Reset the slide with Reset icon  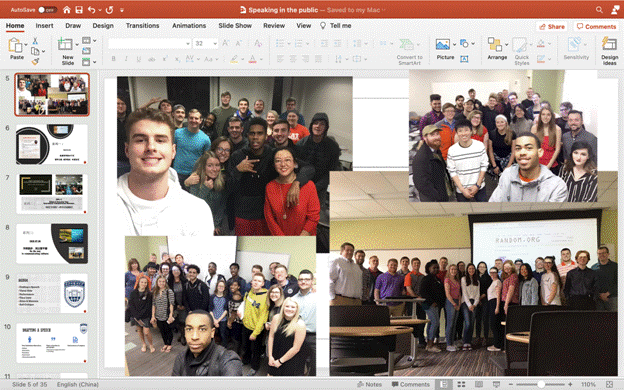tap(86, 51)
